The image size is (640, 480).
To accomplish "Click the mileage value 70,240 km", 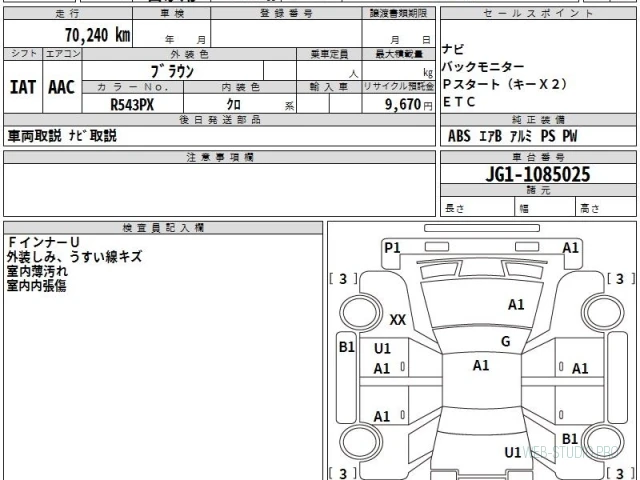I will [98, 35].
